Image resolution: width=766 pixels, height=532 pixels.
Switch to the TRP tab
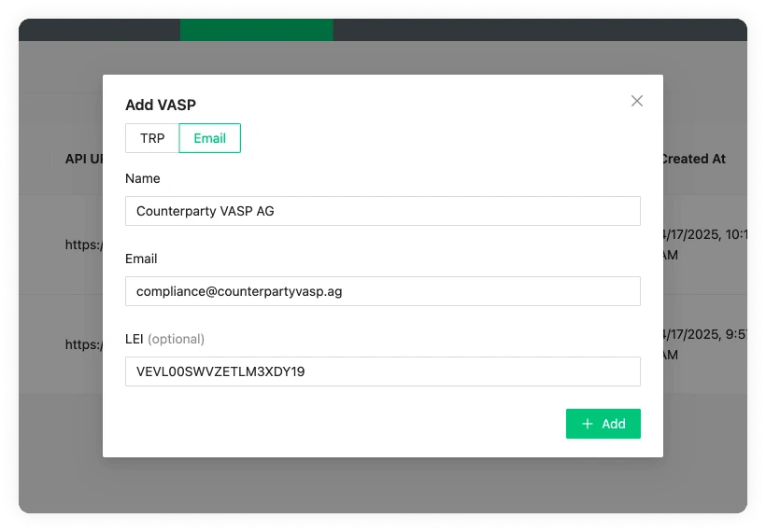coord(152,138)
